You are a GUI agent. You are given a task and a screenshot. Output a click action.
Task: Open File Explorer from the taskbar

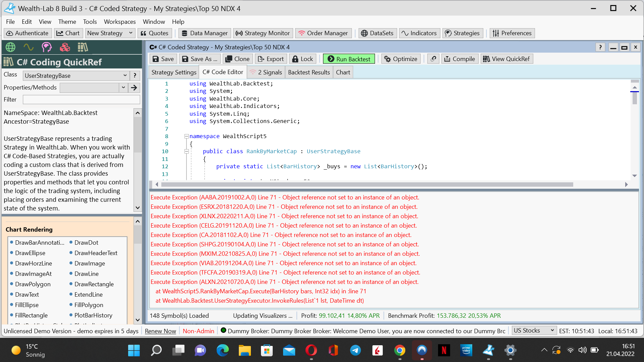tap(245, 350)
